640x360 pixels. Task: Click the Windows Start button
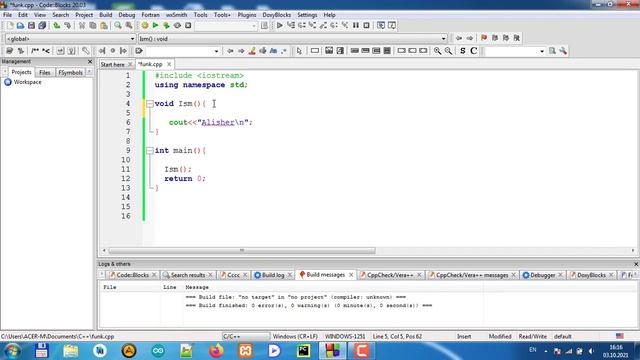pos(12,351)
